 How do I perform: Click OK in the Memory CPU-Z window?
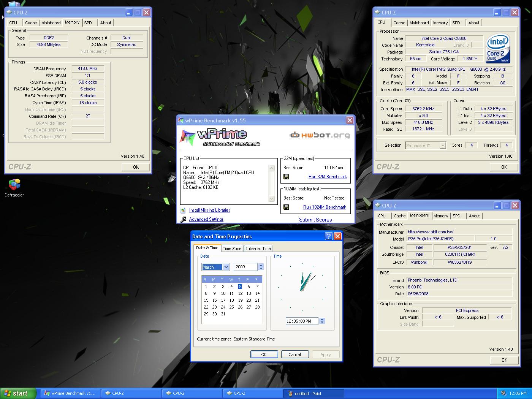tap(136, 167)
